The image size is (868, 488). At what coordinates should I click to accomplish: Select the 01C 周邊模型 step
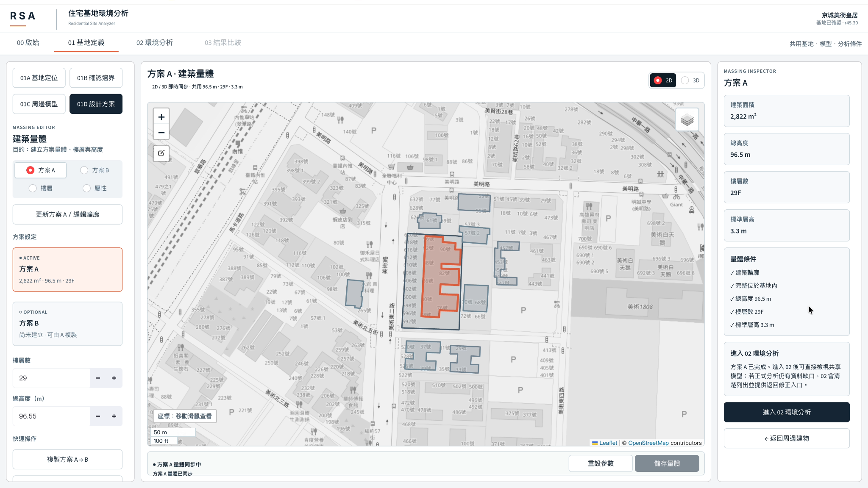[39, 104]
